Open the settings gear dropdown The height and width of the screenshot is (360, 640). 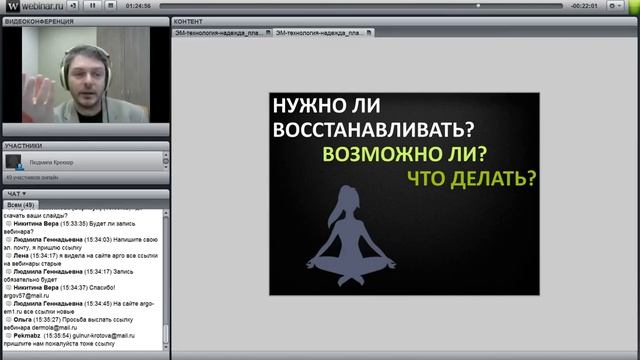616,6
